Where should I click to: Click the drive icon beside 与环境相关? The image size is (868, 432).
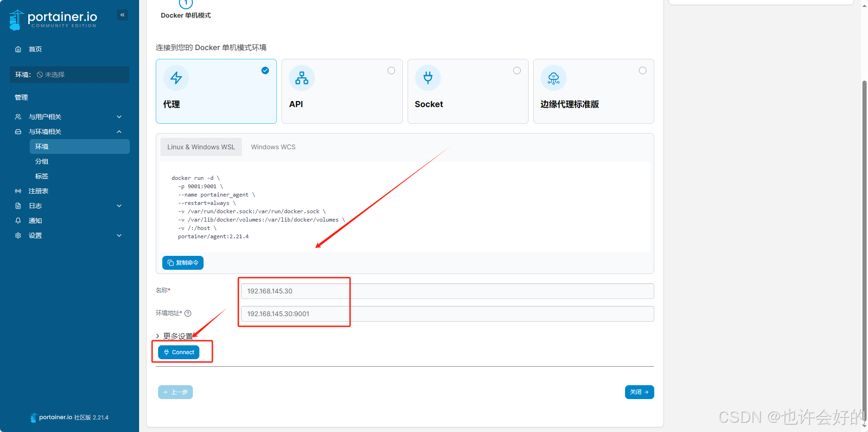pos(18,132)
